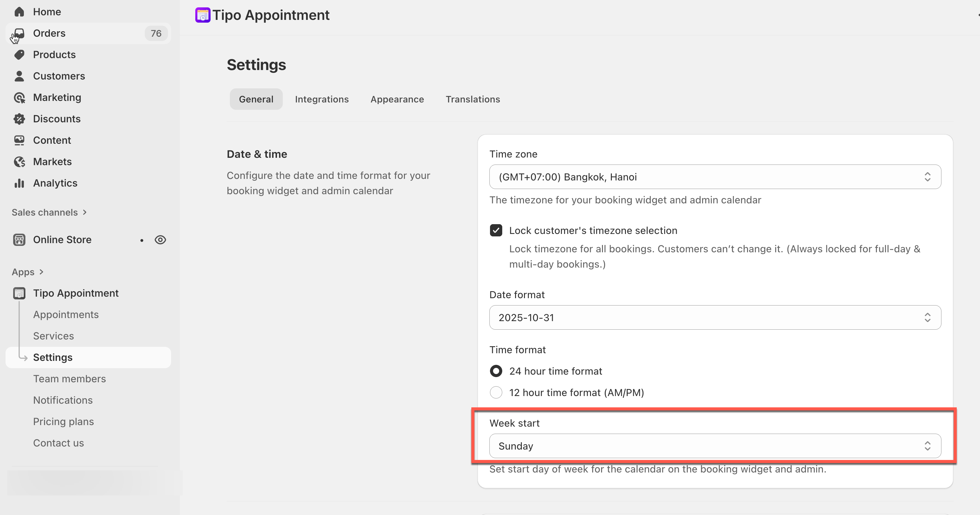This screenshot has width=980, height=515.
Task: Click the Tipo Appointment calendar logo
Action: pyautogui.click(x=202, y=15)
